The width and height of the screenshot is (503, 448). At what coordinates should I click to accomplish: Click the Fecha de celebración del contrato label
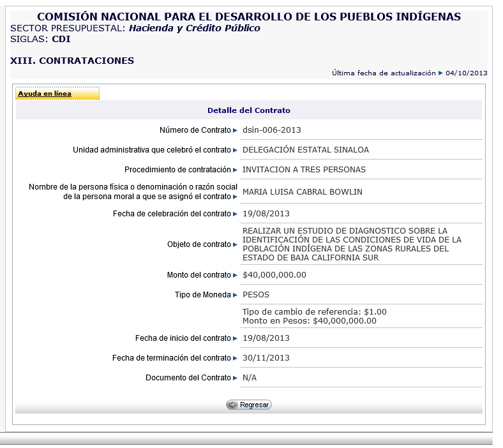(172, 214)
